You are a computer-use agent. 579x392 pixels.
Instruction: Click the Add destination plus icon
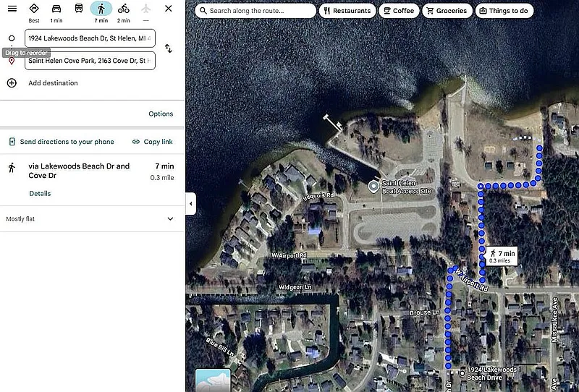pyautogui.click(x=12, y=82)
